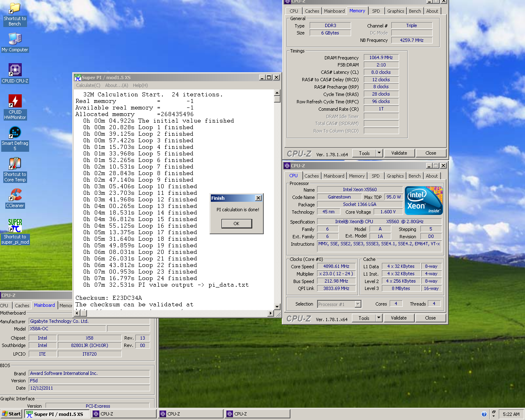Click the Super PI title bar icon
Image resolution: width=525 pixels, height=420 pixels.
tap(78, 77)
